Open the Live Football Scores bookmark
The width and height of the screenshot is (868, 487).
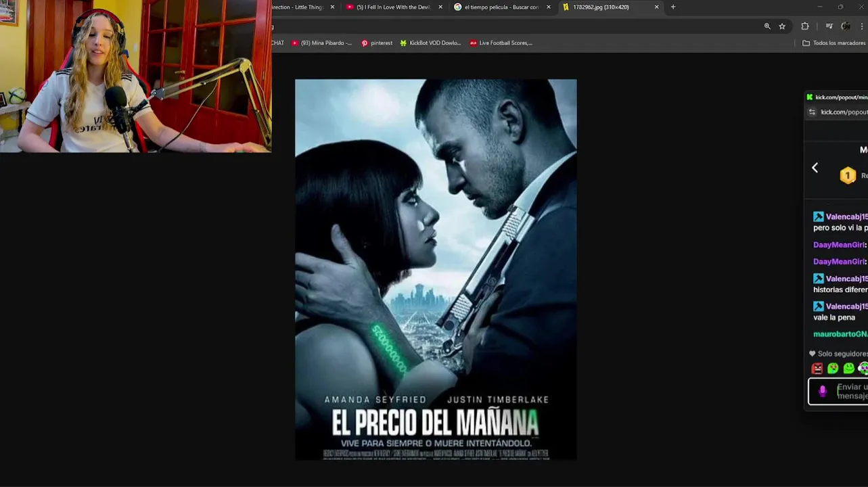pos(501,43)
